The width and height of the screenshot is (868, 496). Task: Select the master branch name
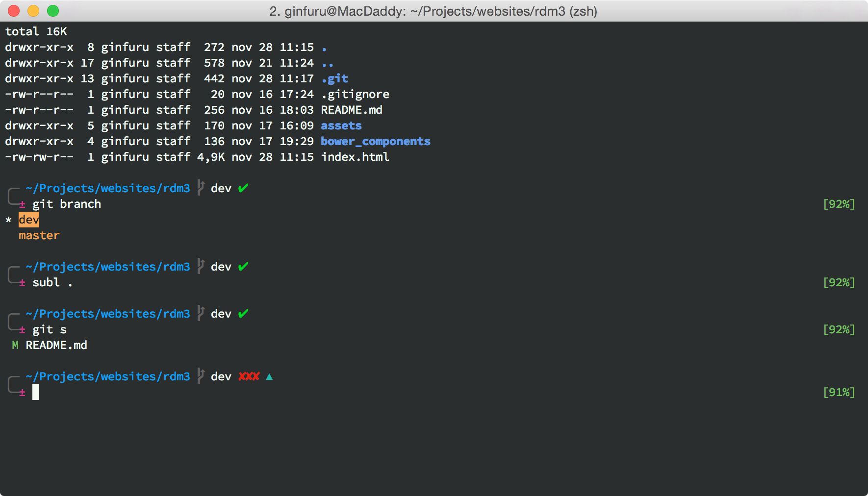click(x=39, y=236)
